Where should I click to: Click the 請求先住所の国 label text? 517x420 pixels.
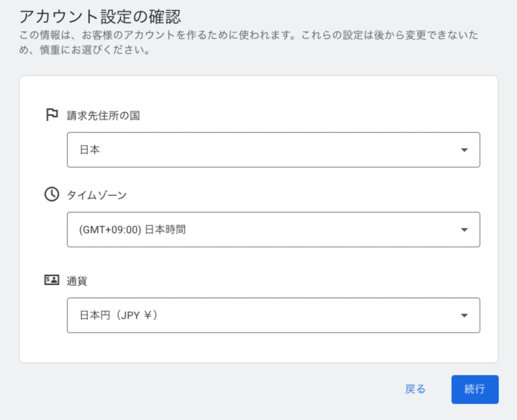103,115
